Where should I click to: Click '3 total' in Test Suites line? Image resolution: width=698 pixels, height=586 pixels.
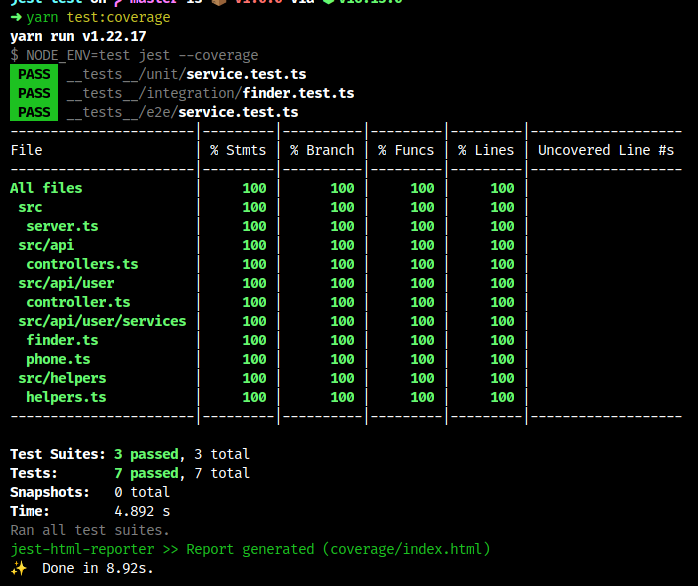pyautogui.click(x=222, y=454)
